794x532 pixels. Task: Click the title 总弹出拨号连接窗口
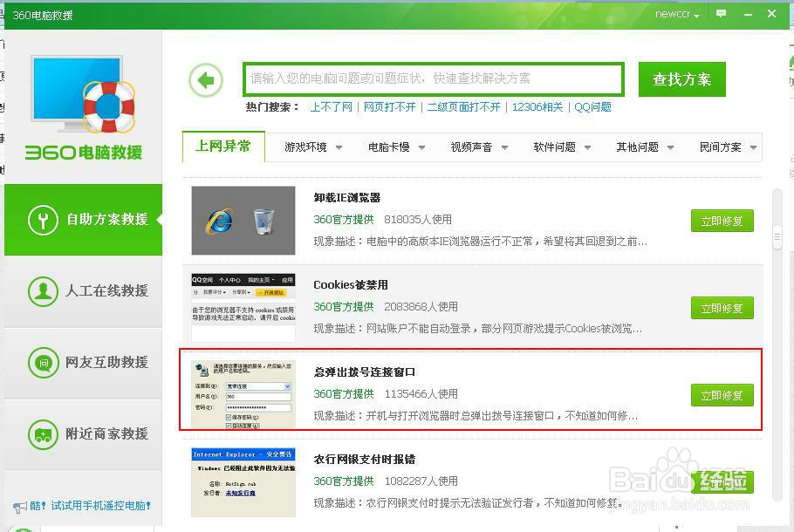[364, 372]
